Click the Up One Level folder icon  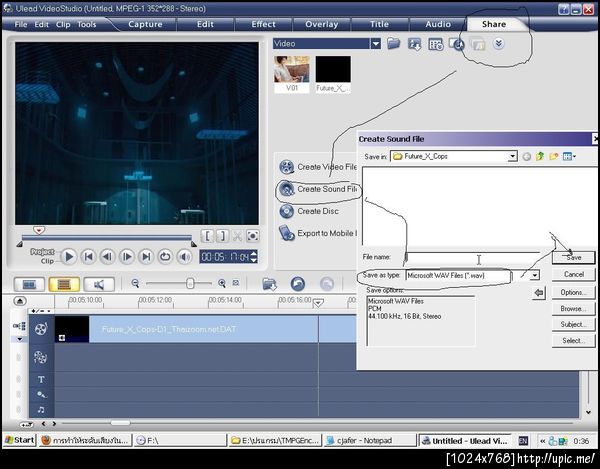click(x=541, y=156)
